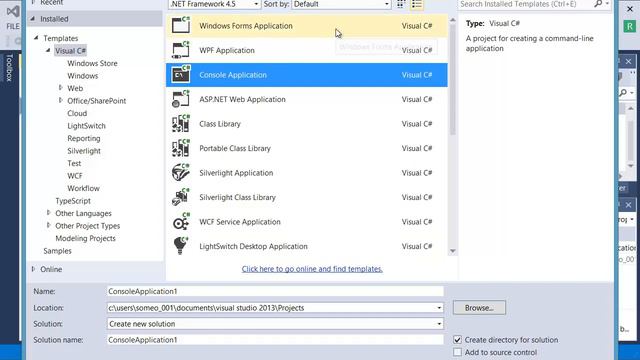Expand the Office/SharePoint tree node
This screenshot has height=360, width=640.
(60, 100)
